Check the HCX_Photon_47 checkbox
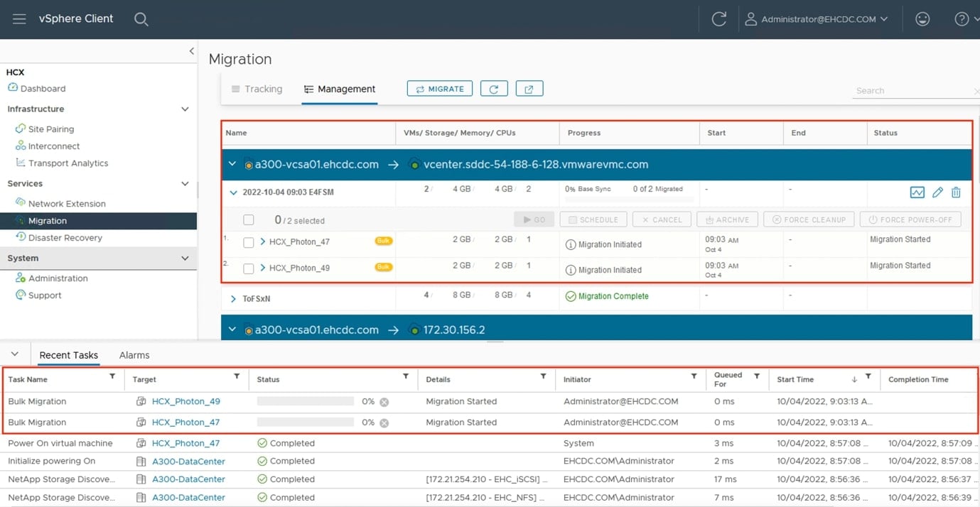This screenshot has height=507, width=980. point(249,242)
